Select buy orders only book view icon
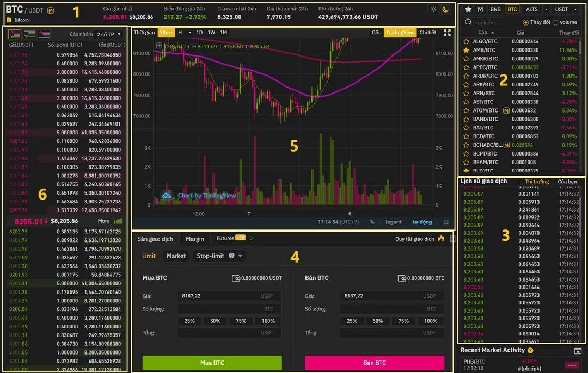The image size is (588, 373). point(29,34)
